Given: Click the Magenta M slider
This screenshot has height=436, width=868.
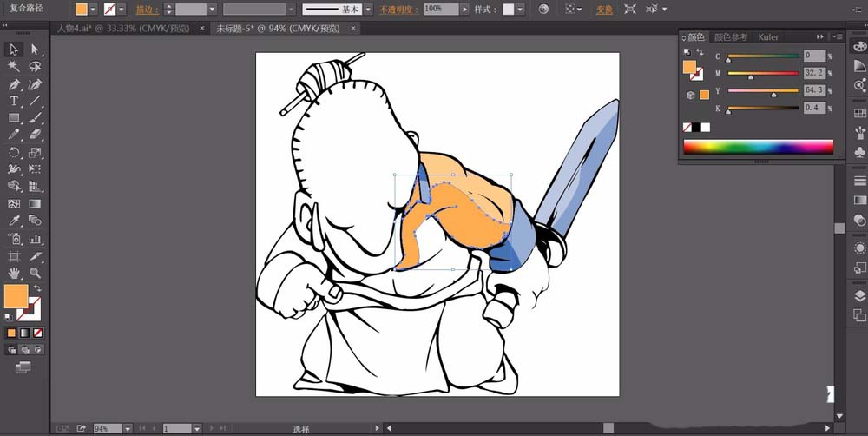Looking at the screenshot, I should 763,74.
